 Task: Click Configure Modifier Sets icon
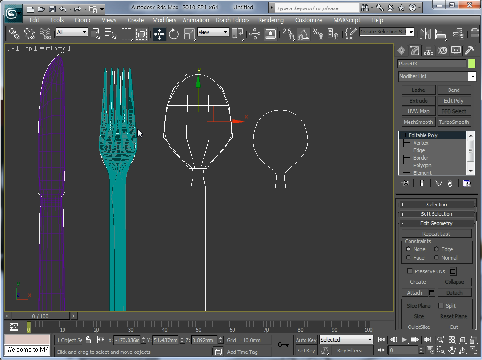tap(466, 183)
